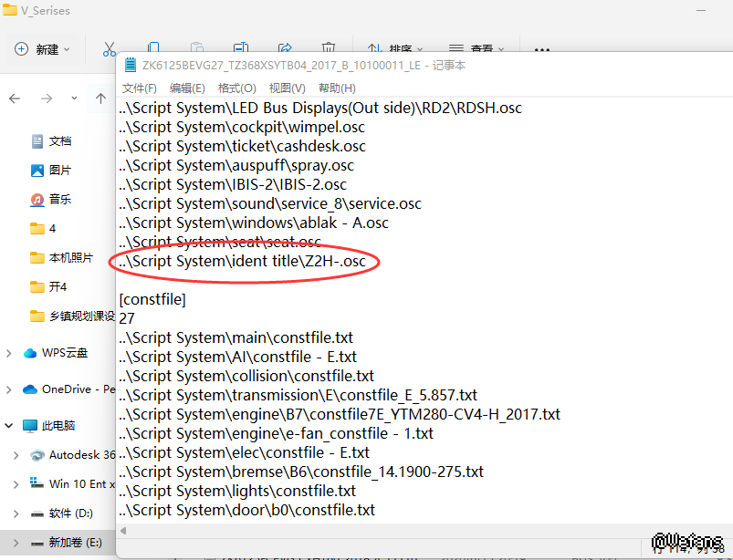Click the Share icon in Explorer toolbar
This screenshot has width=733, height=560.
(x=285, y=47)
